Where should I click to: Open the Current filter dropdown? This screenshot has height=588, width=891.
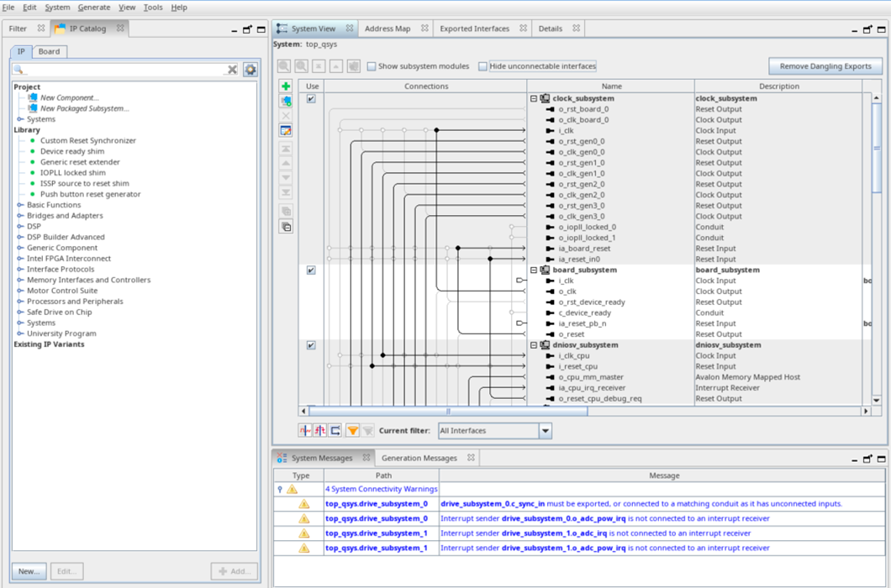point(545,431)
